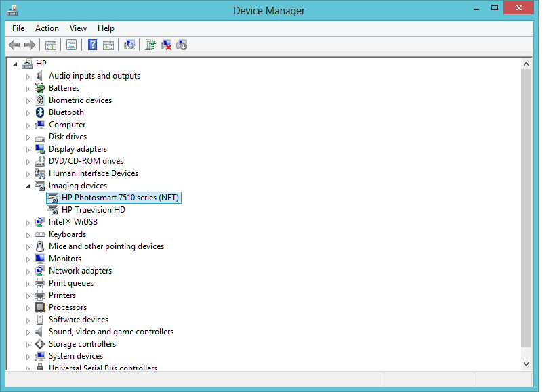
Task: Open the View menu
Action: point(78,28)
